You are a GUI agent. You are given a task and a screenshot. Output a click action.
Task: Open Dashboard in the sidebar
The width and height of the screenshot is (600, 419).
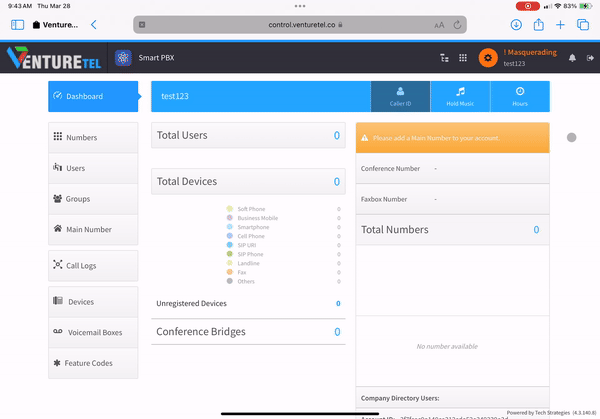coord(94,96)
